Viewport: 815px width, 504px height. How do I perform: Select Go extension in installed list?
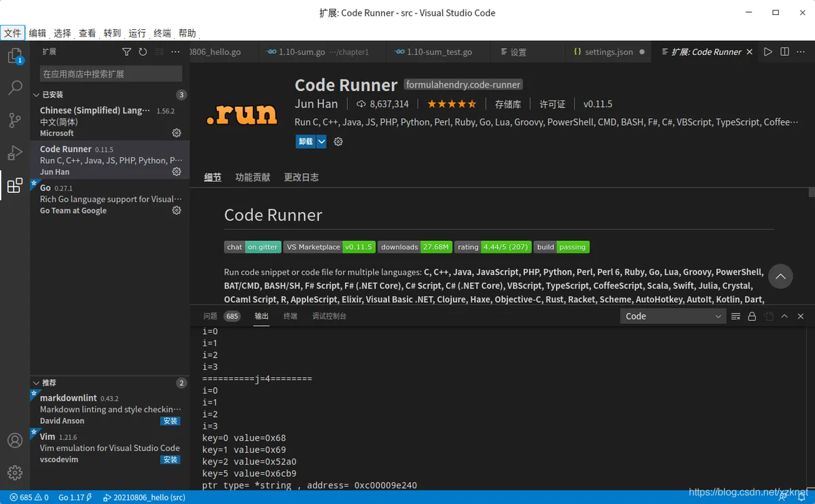110,199
